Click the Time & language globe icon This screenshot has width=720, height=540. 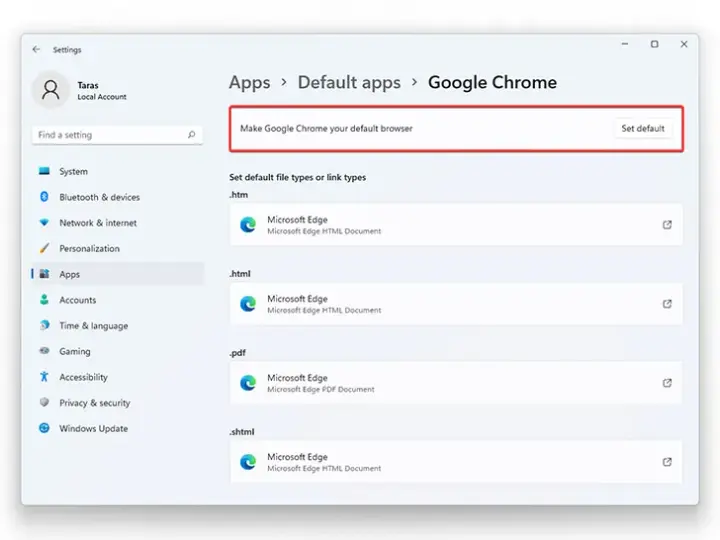point(44,326)
